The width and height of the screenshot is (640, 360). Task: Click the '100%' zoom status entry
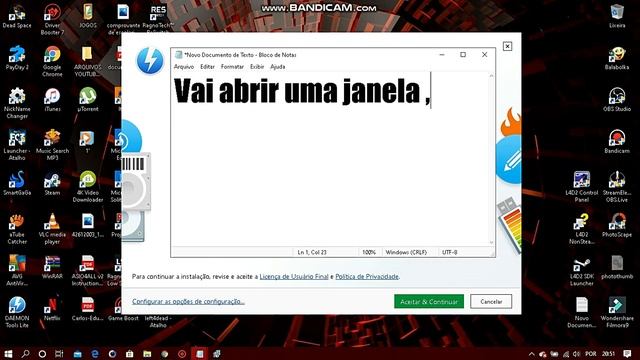tap(369, 252)
